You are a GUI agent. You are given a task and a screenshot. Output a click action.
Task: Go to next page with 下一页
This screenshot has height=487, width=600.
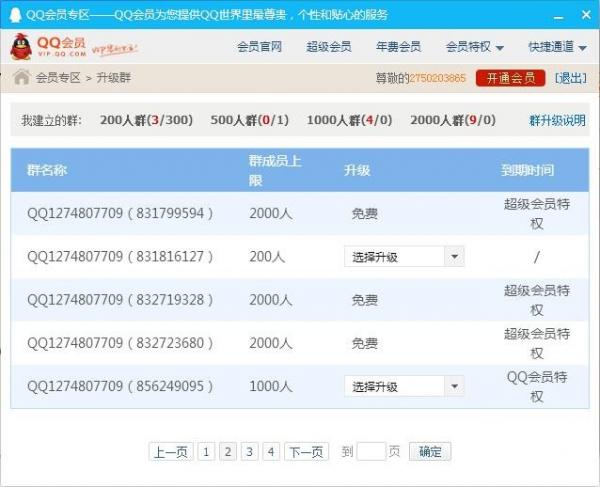click(x=307, y=452)
